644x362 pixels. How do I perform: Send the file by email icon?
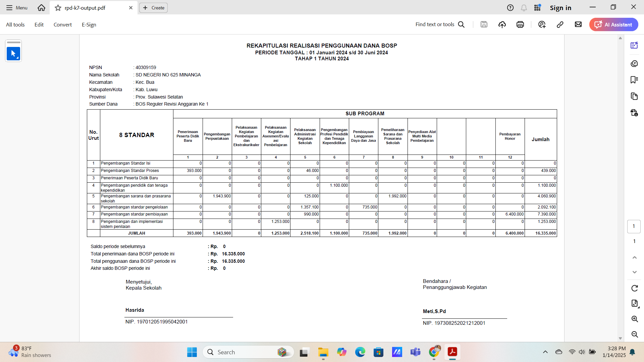tap(578, 24)
